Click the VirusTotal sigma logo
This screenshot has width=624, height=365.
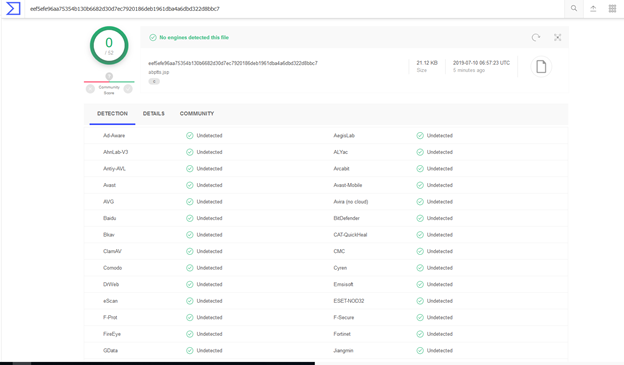click(13, 8)
